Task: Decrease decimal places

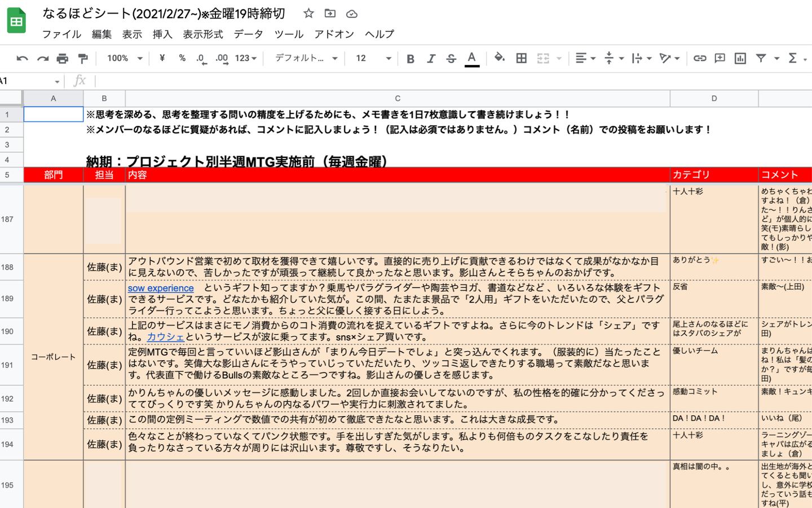Action: 201,58
